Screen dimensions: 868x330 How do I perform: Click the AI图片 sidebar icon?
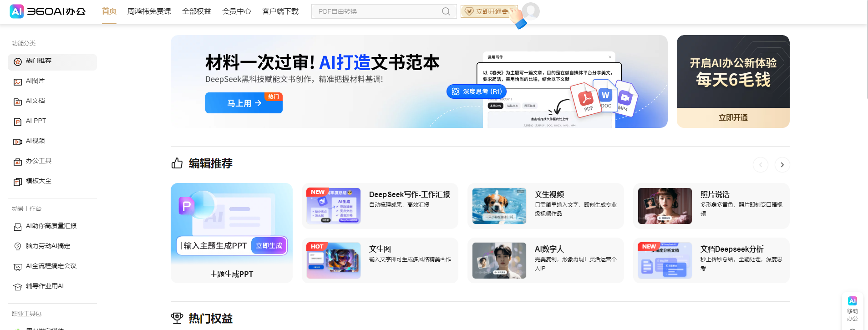point(18,82)
